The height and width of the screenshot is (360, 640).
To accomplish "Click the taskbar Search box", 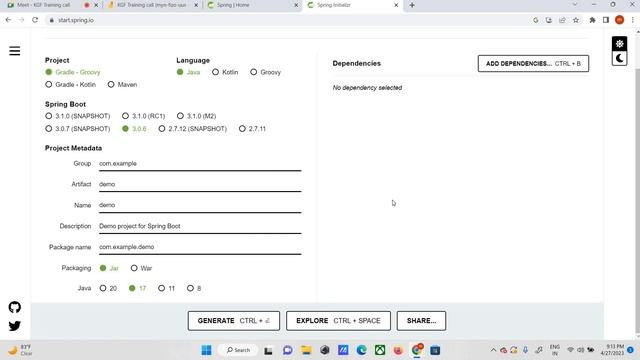I will pos(238,350).
